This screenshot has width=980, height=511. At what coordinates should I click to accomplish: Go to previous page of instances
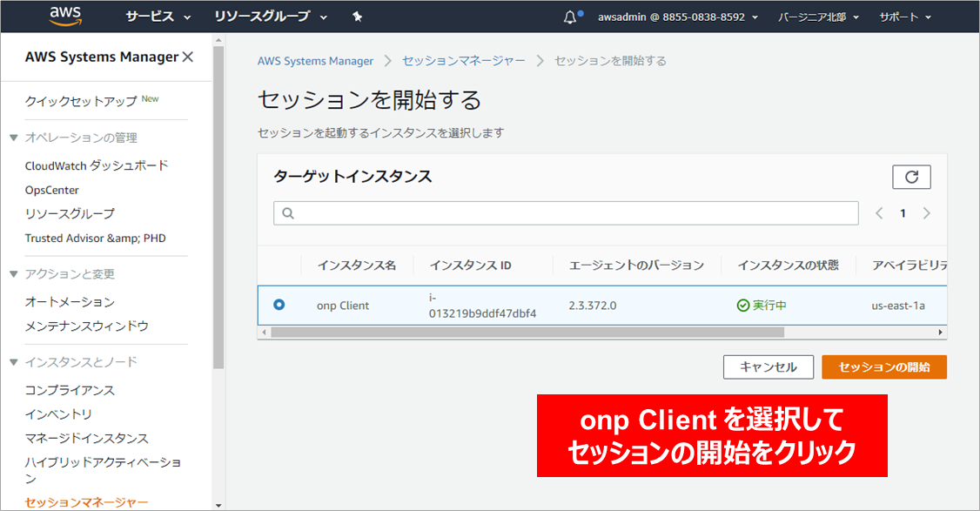pyautogui.click(x=879, y=213)
